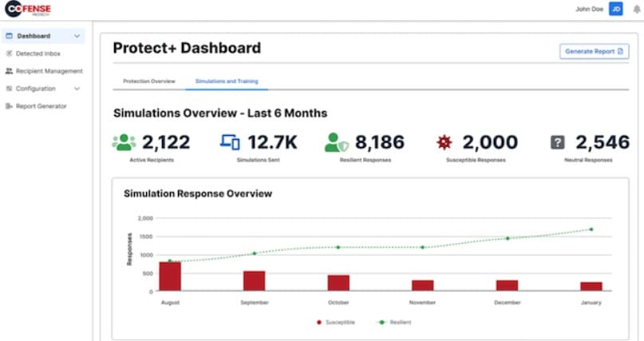
Task: Switch to the Simulations and Training tab
Action: click(x=227, y=81)
